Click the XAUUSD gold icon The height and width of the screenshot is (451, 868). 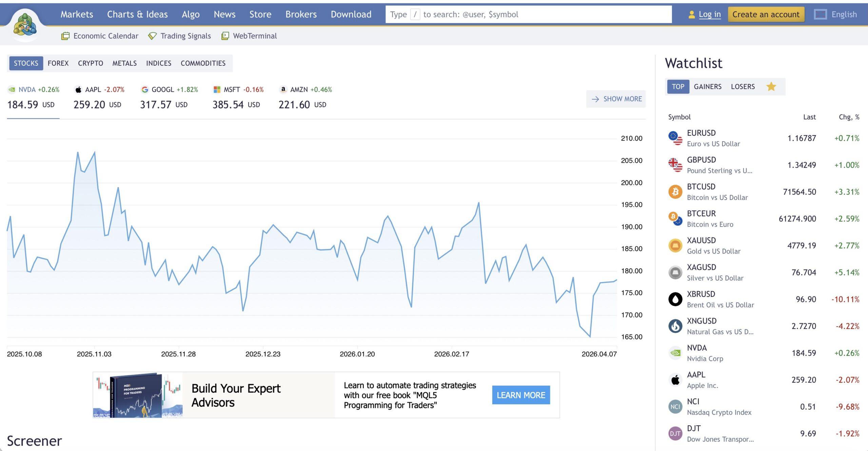pyautogui.click(x=675, y=246)
